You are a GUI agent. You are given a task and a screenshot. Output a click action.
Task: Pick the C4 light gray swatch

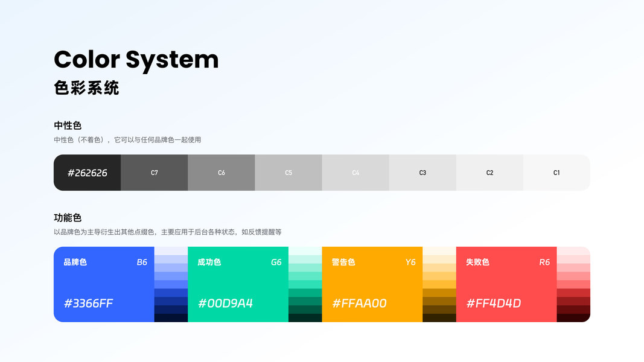click(355, 173)
